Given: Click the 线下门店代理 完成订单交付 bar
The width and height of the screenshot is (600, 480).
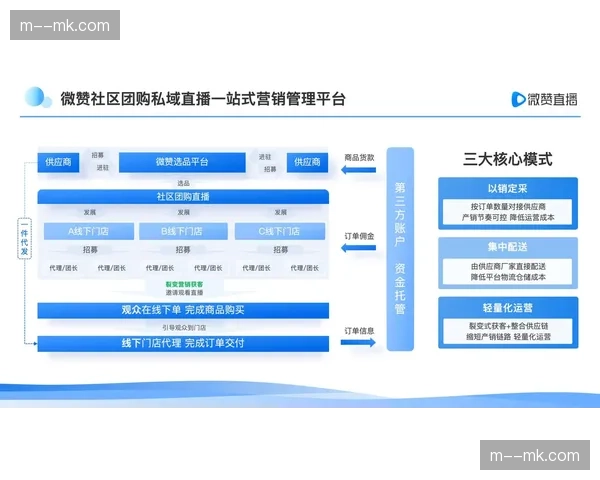Looking at the screenshot, I should click(183, 343).
